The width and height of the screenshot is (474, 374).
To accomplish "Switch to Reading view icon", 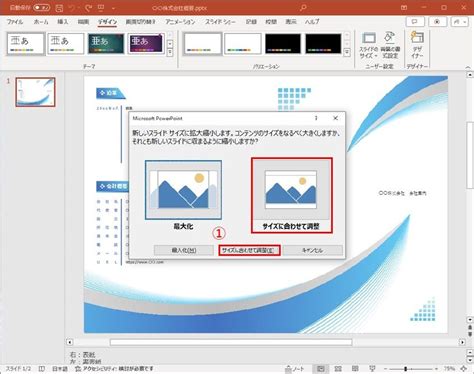I will click(355, 369).
